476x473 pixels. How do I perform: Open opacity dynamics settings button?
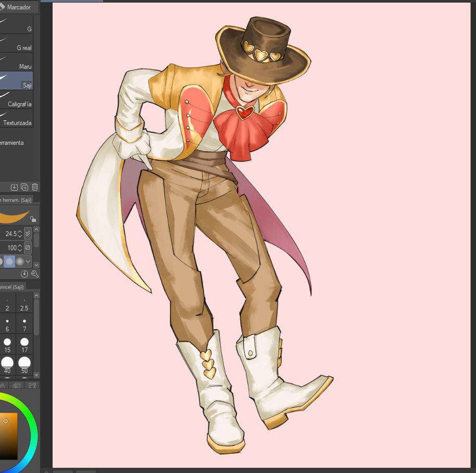[x=28, y=247]
